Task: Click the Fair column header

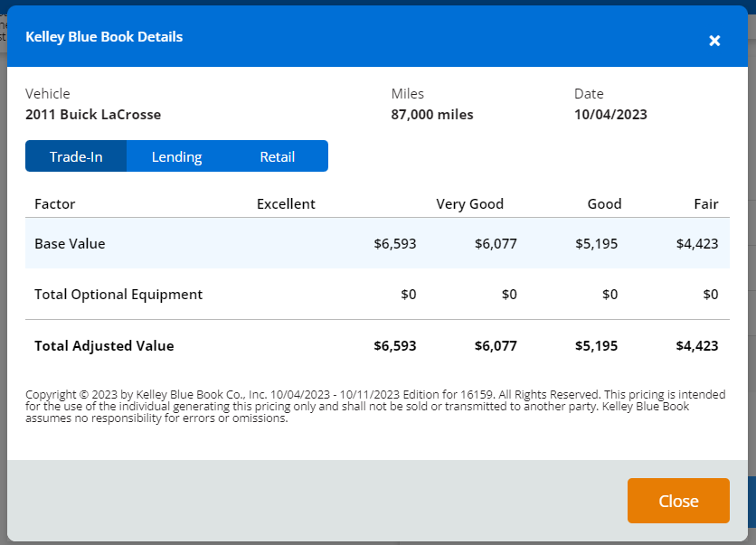Action: pos(705,204)
